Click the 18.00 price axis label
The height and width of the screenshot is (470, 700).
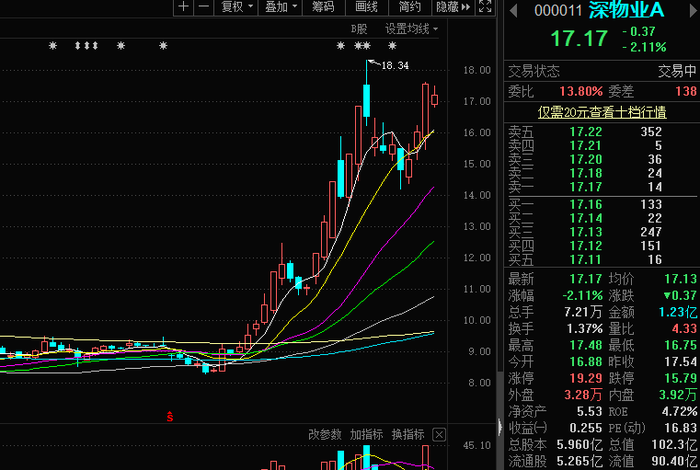click(477, 70)
